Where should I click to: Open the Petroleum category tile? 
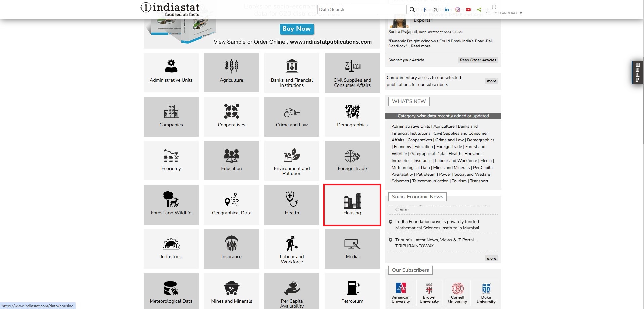[352, 291]
